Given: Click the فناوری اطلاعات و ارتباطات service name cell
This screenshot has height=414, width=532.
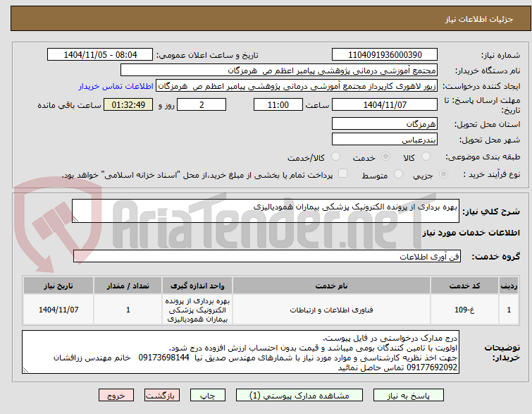Looking at the screenshot, I should pos(331,310).
